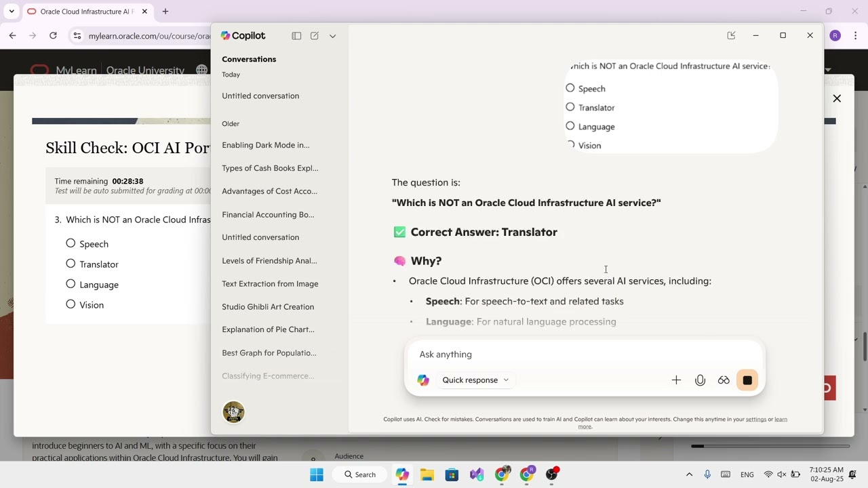
Task: Open the taskbar clock and date
Action: pyautogui.click(x=826, y=474)
